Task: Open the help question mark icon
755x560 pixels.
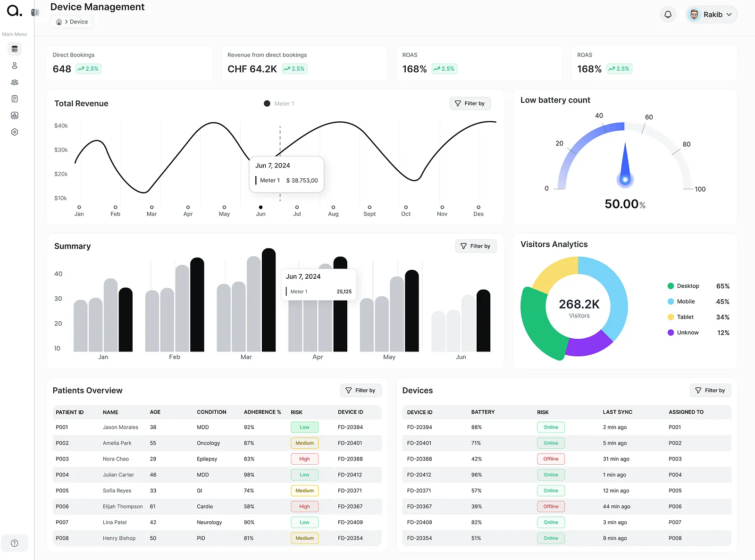Action: pos(15,543)
